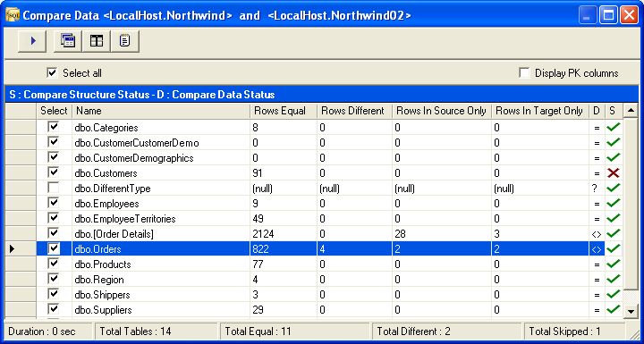Click the 28 Rows In Source Only cell

442,234
